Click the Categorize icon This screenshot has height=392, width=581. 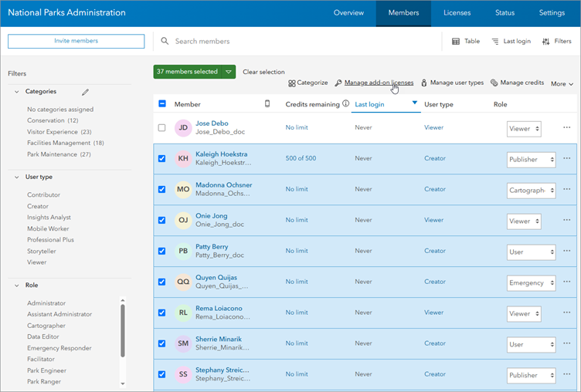click(292, 83)
